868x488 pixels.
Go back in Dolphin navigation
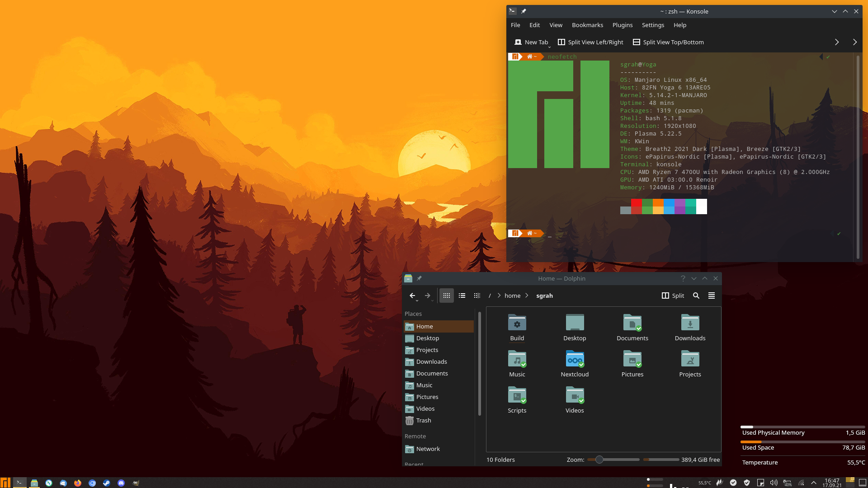coord(412,296)
